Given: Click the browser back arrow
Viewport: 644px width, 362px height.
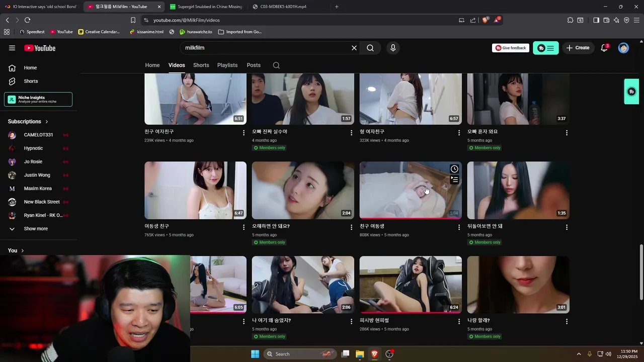Looking at the screenshot, I should pyautogui.click(x=8, y=20).
